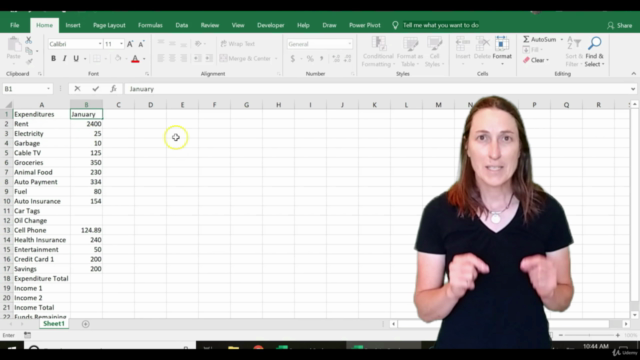Click the Cut scissors icon

29,40
